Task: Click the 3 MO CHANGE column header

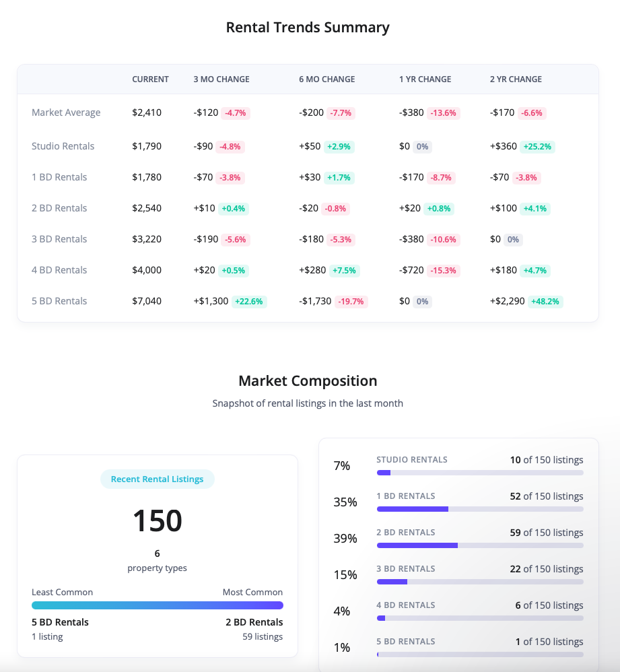Action: 221,79
